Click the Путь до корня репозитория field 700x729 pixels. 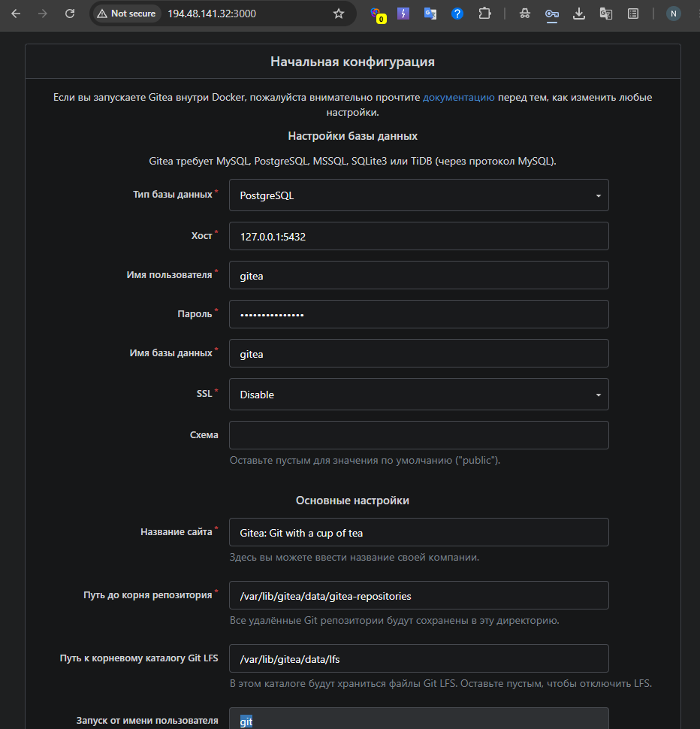point(419,595)
